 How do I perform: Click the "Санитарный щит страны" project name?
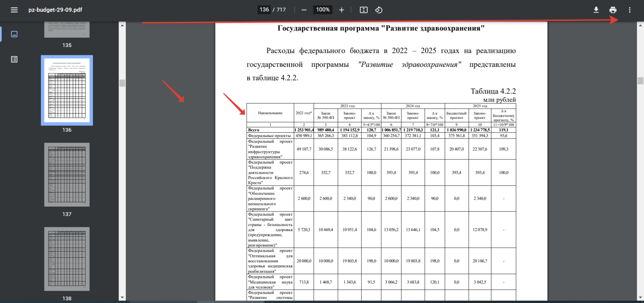click(x=270, y=222)
